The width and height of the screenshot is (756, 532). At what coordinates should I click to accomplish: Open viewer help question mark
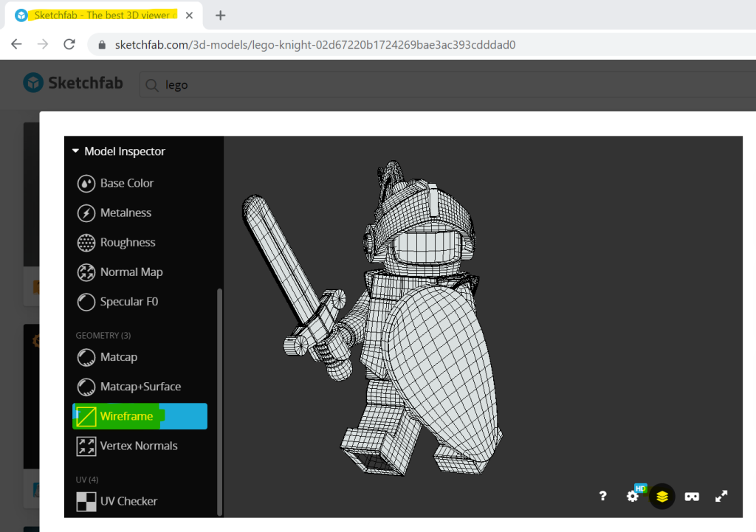tap(602, 496)
